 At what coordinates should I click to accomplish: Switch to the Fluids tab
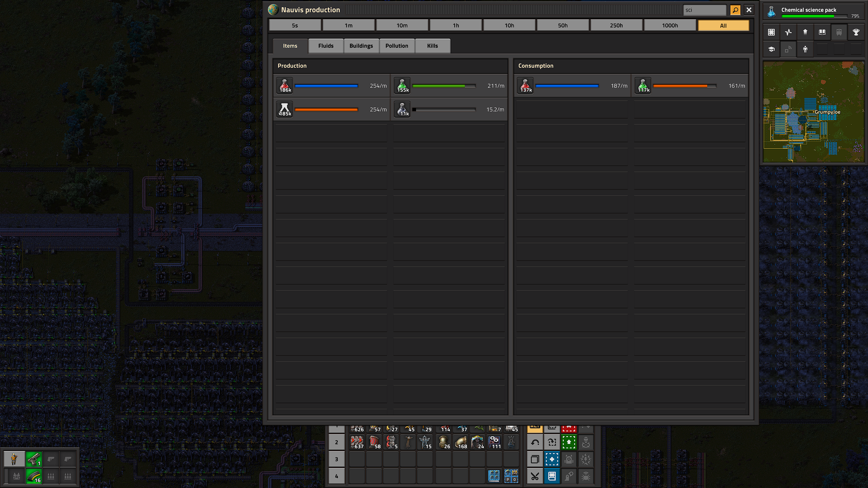pyautogui.click(x=326, y=46)
